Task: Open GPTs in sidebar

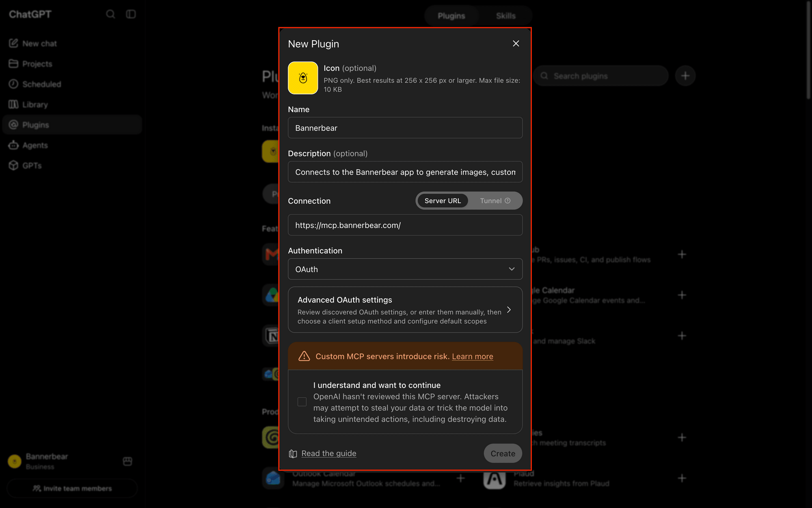Action: (x=72, y=165)
